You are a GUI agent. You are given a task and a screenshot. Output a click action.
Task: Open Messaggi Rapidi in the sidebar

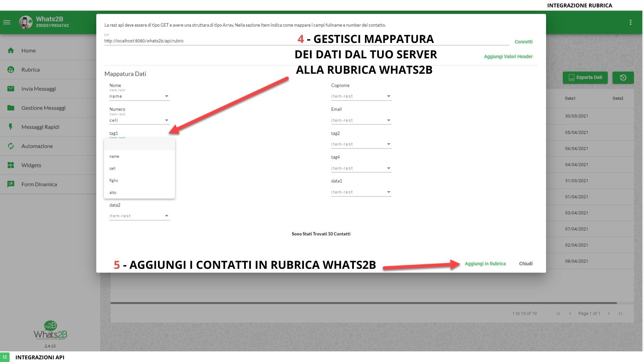[48, 127]
